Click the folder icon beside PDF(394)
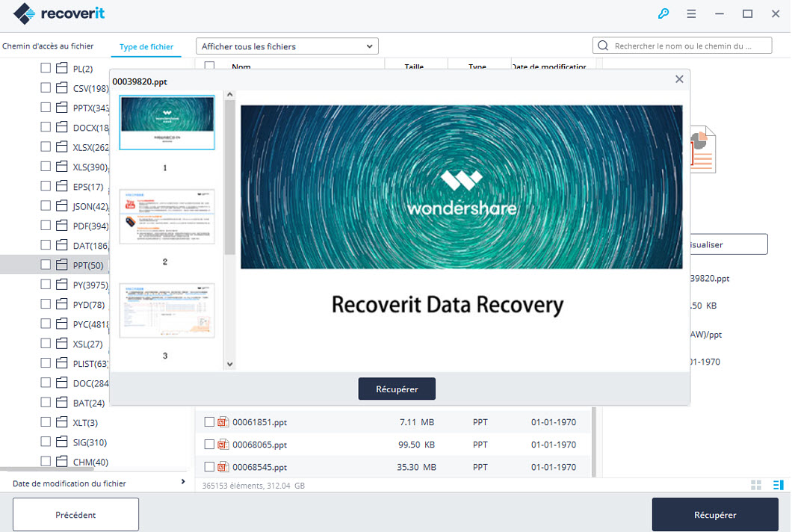The width and height of the screenshot is (792, 532). point(61,226)
